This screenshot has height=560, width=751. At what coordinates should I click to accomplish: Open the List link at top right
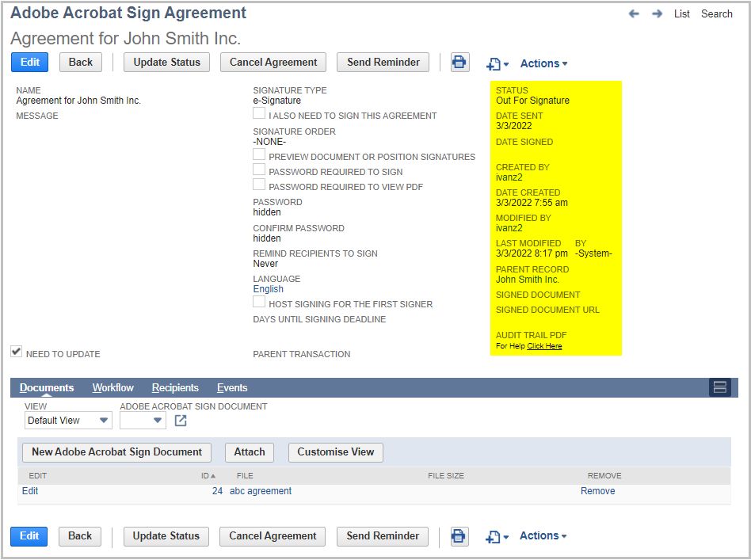[681, 14]
